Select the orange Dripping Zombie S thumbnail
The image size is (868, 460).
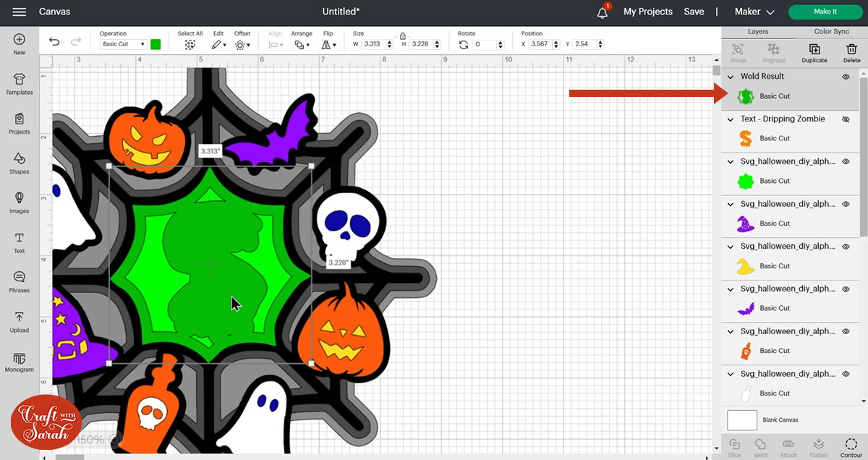coord(745,138)
